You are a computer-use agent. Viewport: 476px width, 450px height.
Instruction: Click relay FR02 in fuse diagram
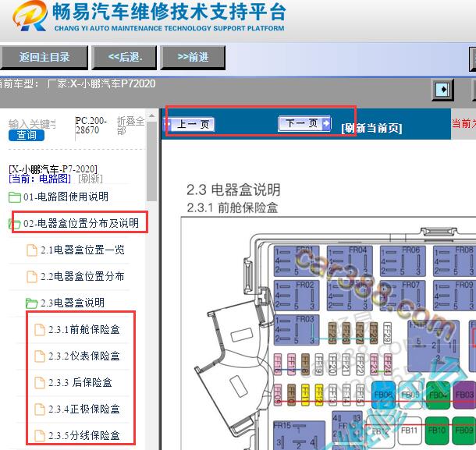coord(297,296)
